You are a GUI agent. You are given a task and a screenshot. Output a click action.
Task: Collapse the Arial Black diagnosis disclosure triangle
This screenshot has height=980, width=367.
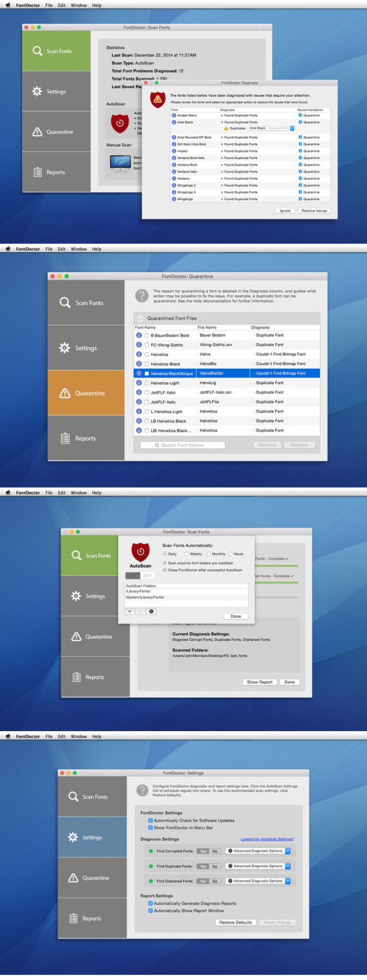[222, 122]
